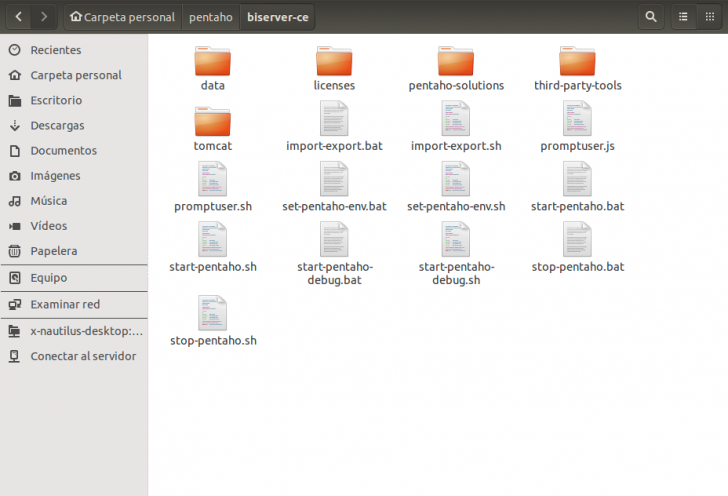Switch to list view

click(x=683, y=17)
